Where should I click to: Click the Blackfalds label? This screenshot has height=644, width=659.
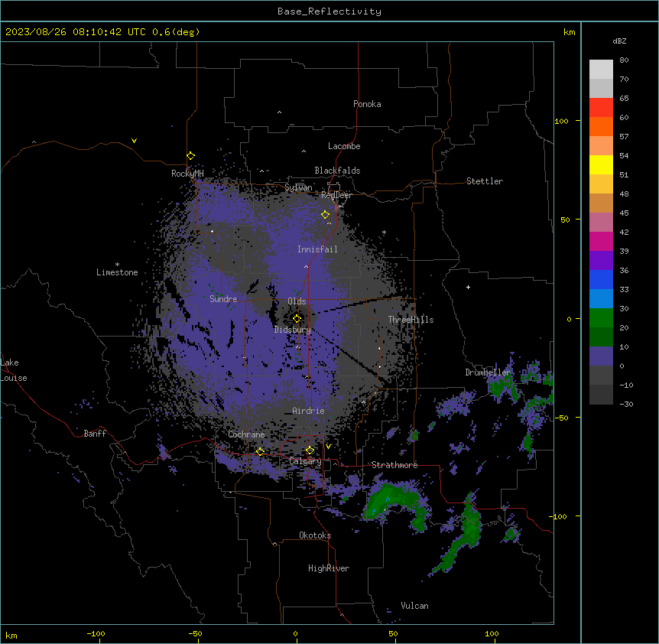(337, 171)
